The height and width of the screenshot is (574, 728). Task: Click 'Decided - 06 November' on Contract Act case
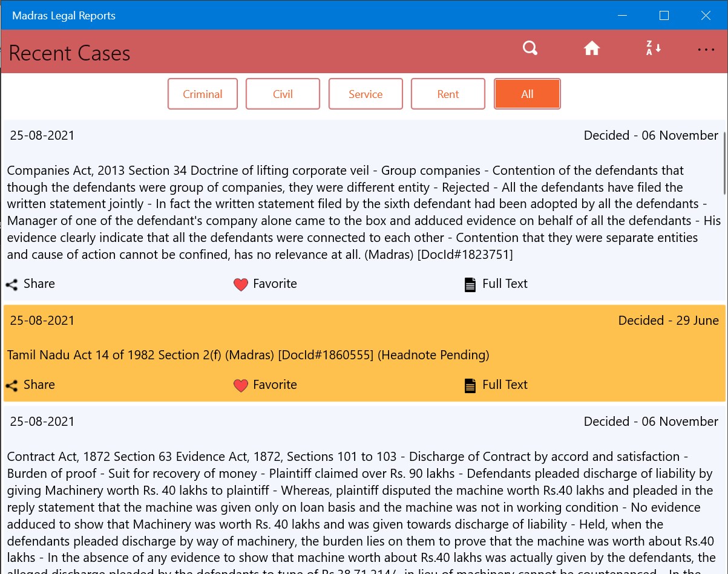pos(651,422)
